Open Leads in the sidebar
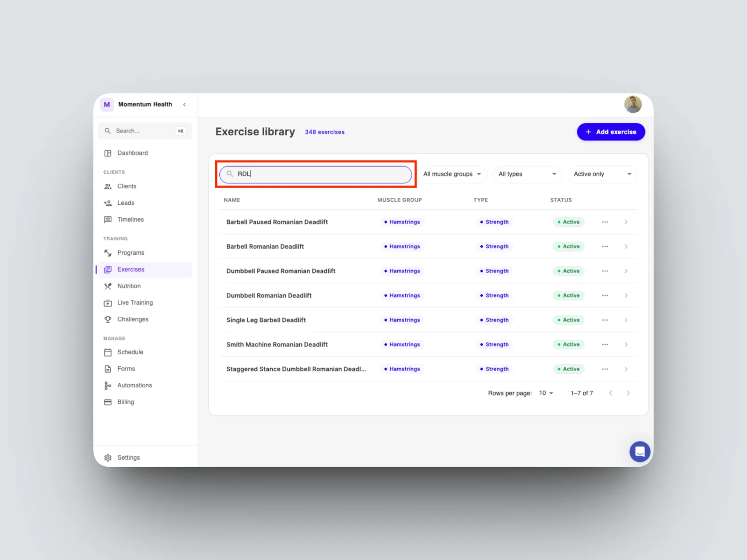 (x=145, y=203)
